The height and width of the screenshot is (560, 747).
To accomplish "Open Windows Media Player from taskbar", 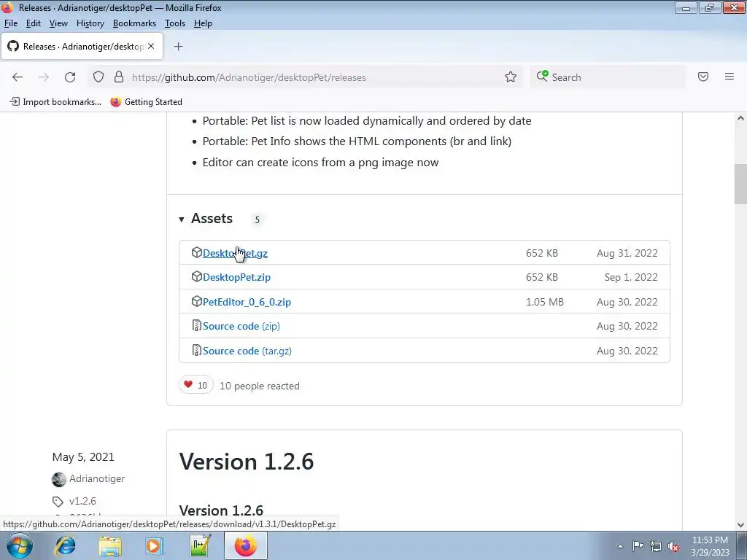I will (155, 545).
